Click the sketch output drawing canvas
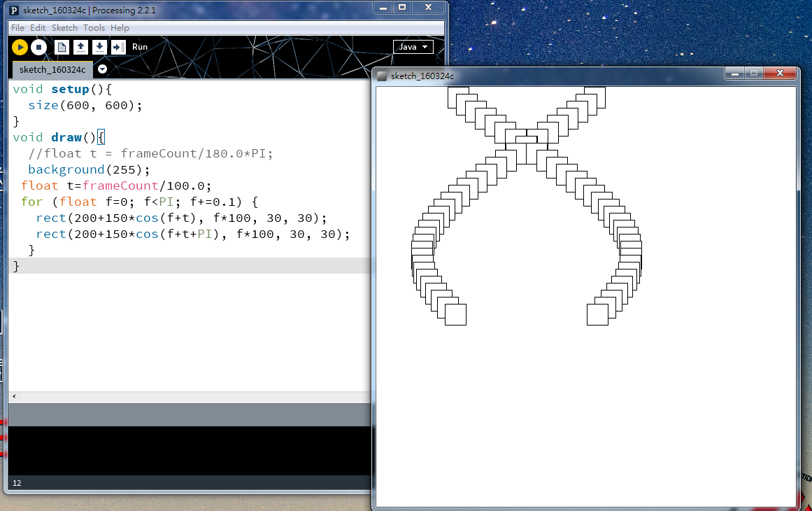Screen dimensions: 812x511 585,296
